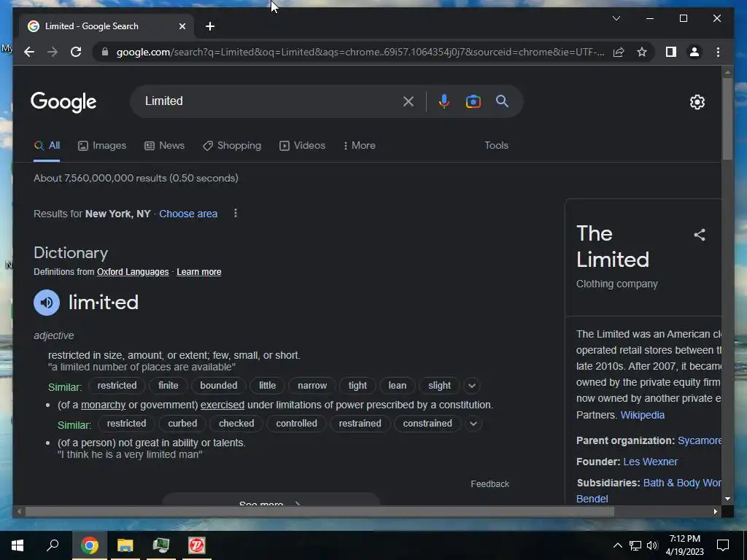Select the narrow synonym chip
This screenshot has height=560, width=747.
tap(312, 386)
